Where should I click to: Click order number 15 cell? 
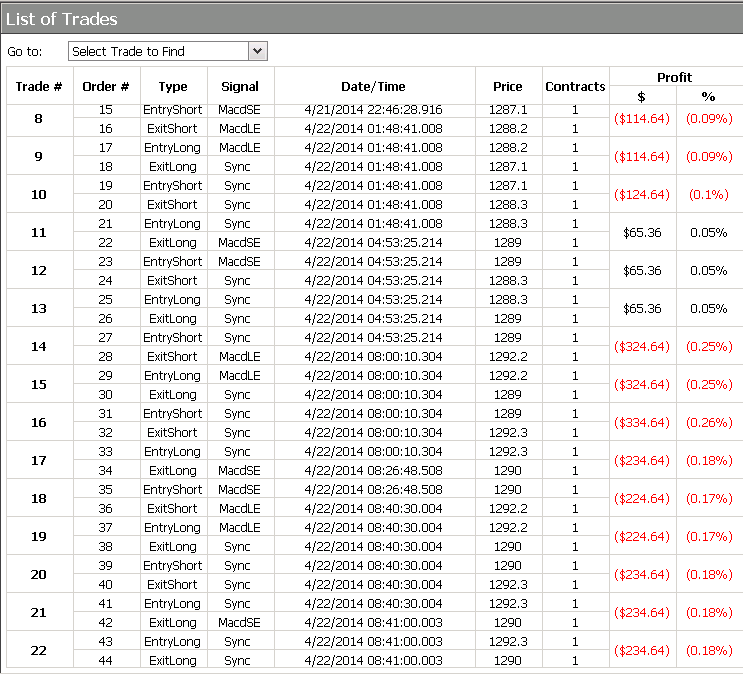coord(106,110)
